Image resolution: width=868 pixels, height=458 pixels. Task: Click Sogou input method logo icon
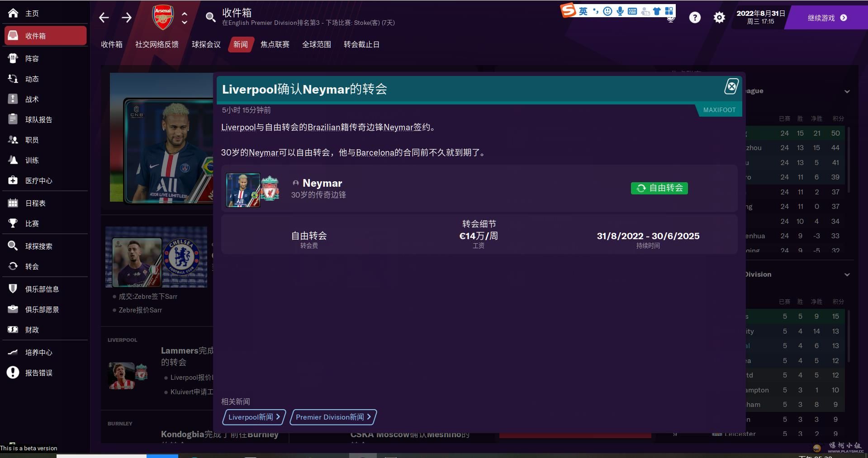568,10
